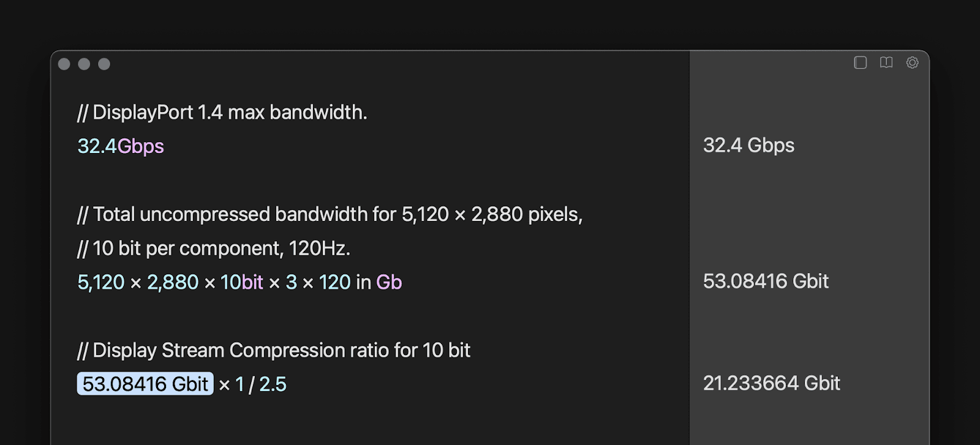The height and width of the screenshot is (445, 980).
Task: Click the 2.5 divisor value
Action: (x=273, y=384)
